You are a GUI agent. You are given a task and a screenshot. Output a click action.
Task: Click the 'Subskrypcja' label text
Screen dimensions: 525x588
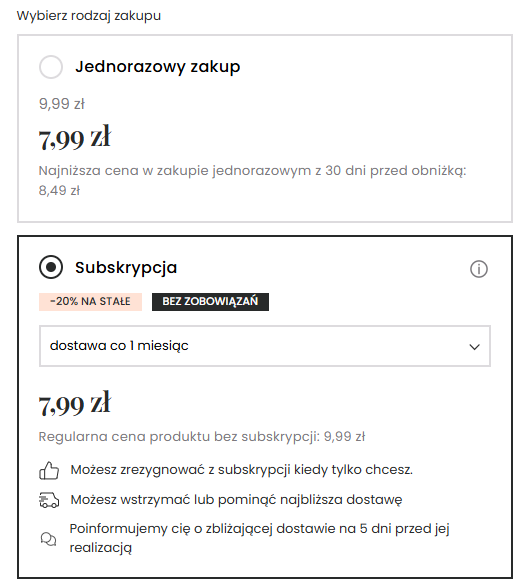coord(126,268)
